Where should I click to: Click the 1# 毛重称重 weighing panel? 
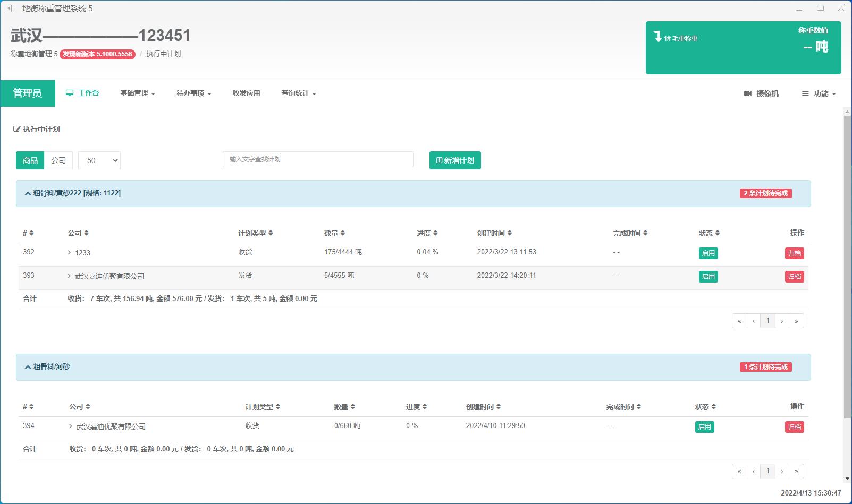coord(743,48)
